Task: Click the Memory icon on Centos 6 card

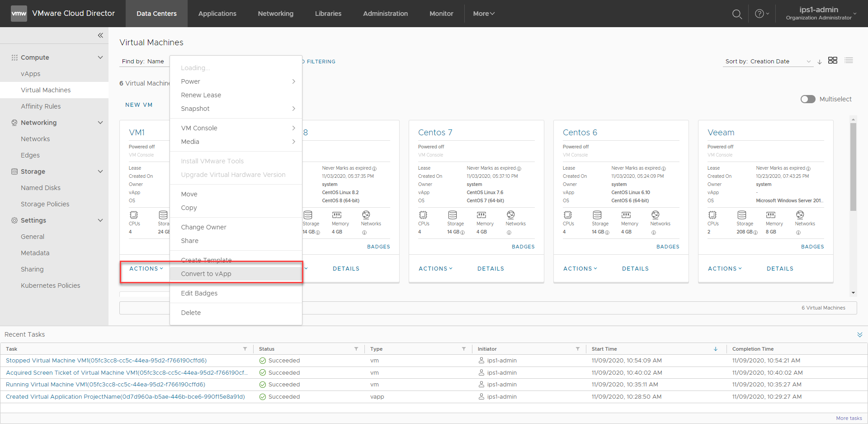Action: tap(626, 215)
